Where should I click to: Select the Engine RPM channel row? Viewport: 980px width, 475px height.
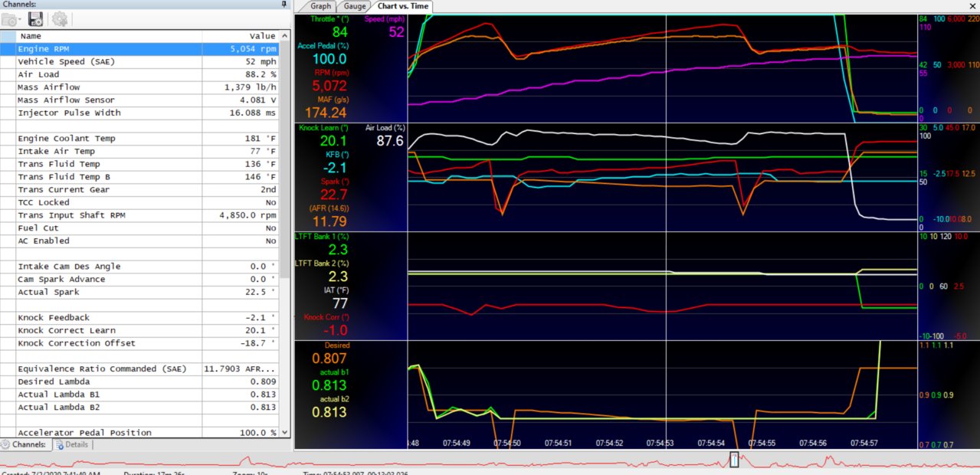[x=140, y=48]
